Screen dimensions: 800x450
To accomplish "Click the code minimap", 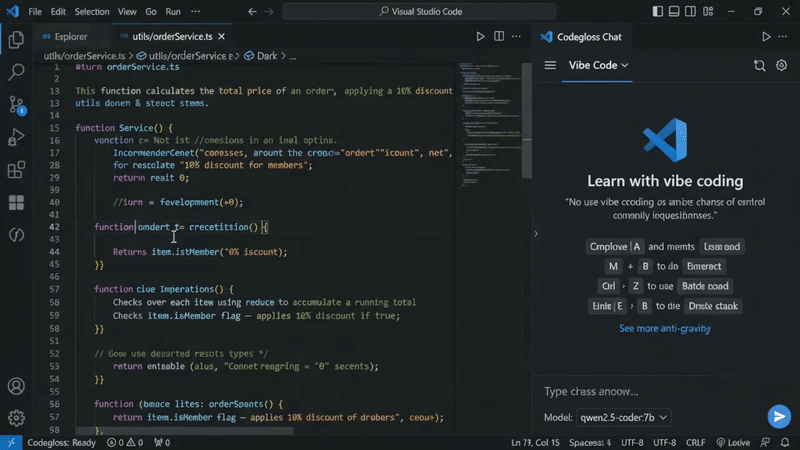I will coord(490,125).
